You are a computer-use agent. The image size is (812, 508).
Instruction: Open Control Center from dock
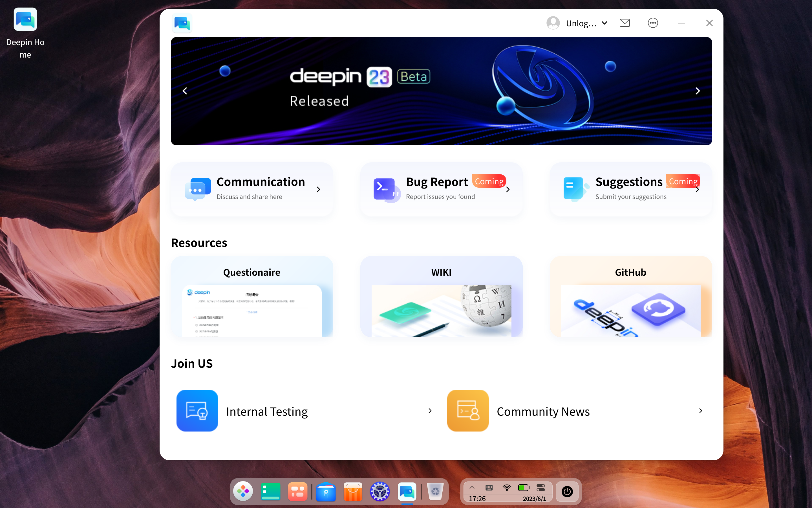(380, 492)
